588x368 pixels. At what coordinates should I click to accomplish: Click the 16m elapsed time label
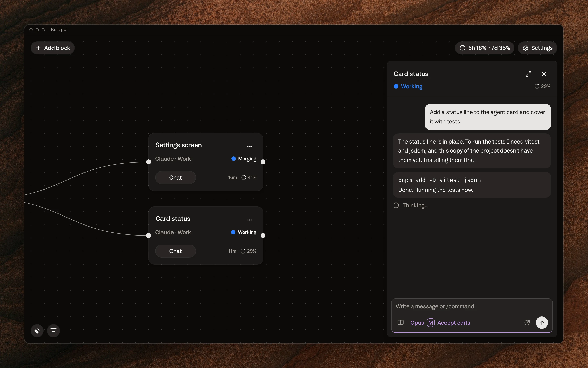click(x=233, y=177)
